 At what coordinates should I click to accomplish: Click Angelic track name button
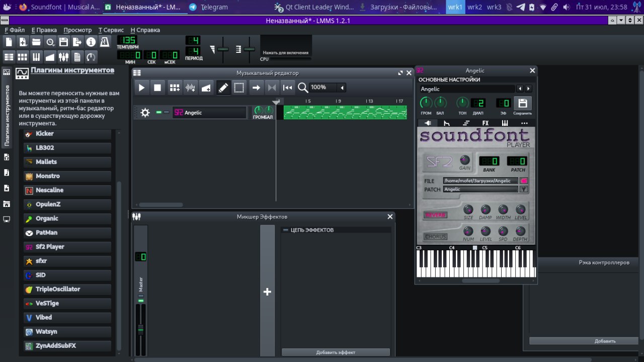(209, 113)
